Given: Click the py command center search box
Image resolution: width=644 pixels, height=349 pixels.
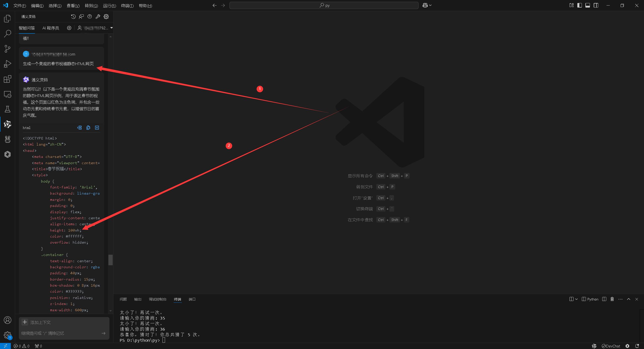Looking at the screenshot, I should click(324, 5).
